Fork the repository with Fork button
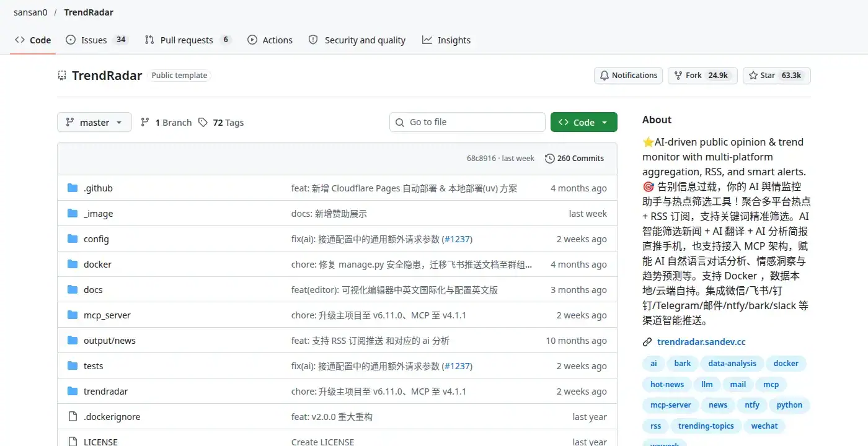868x446 pixels. 702,76
